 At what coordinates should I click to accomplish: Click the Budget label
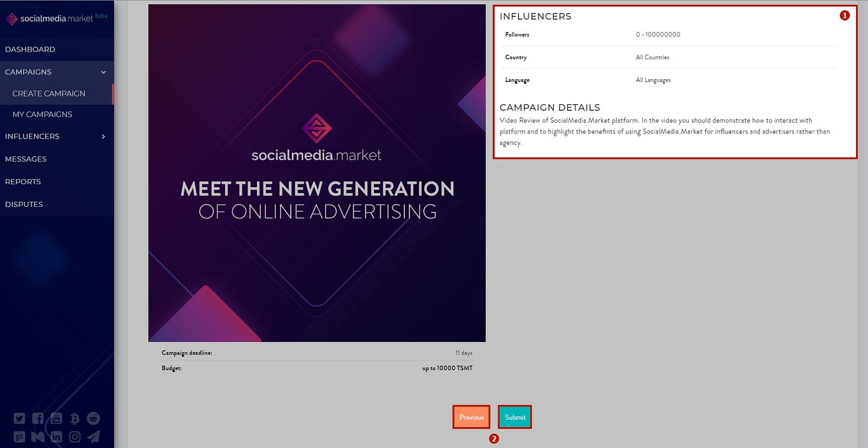coord(171,368)
